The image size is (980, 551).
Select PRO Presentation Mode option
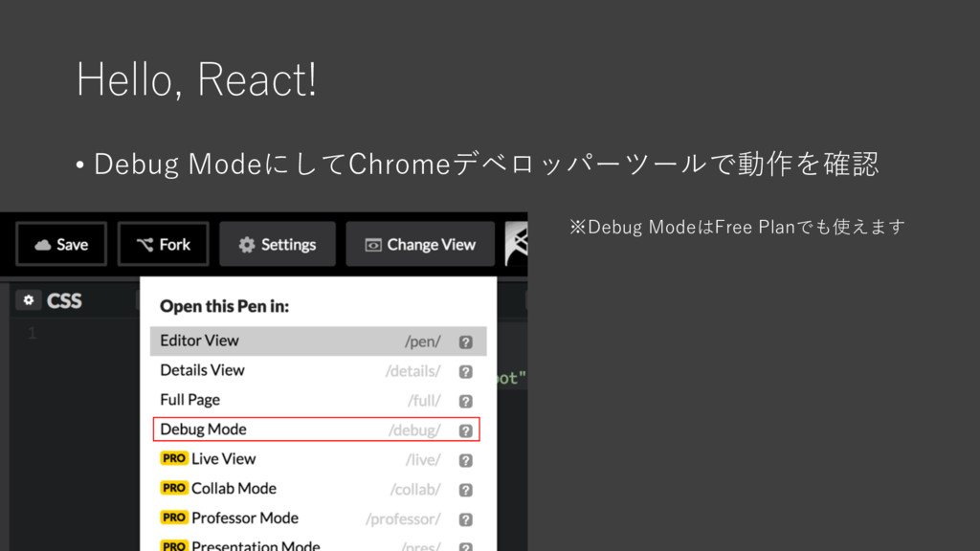tap(318, 544)
